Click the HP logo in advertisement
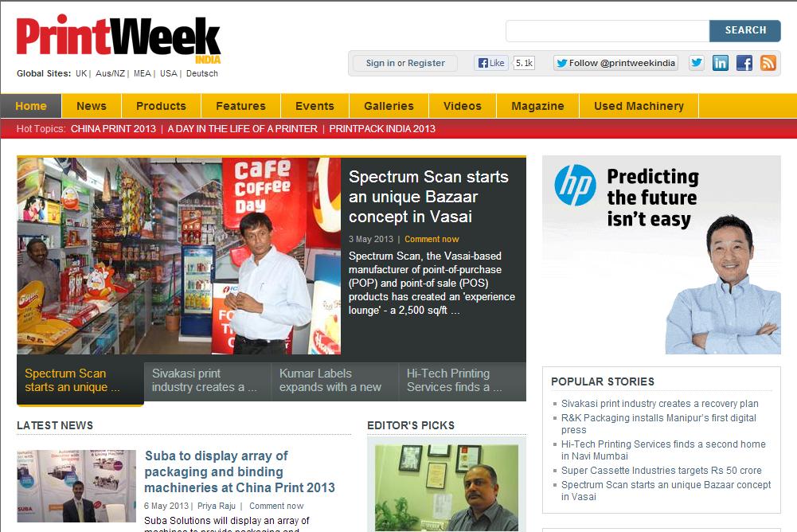The image size is (797, 532). click(x=575, y=185)
